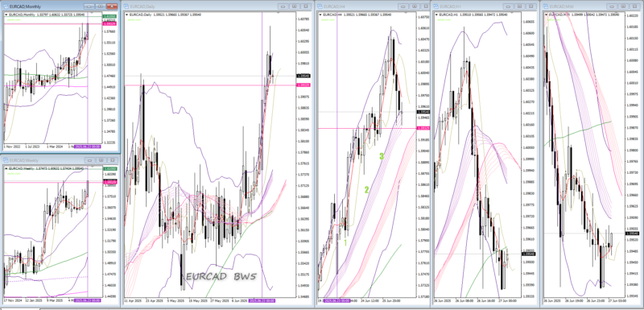Expand the triangle beside EURCAD,Monthly chart label
Screen dimensions: 644x310
6,14
